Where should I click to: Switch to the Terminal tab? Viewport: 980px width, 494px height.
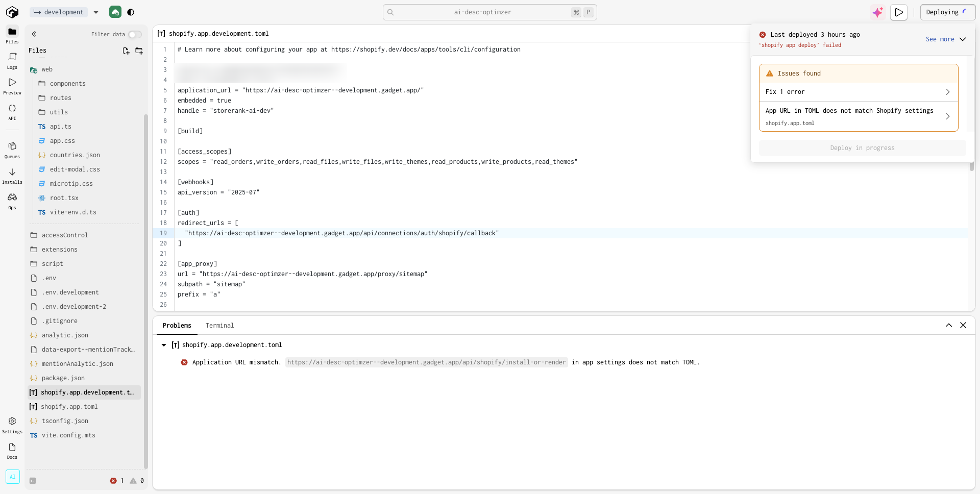click(x=219, y=326)
